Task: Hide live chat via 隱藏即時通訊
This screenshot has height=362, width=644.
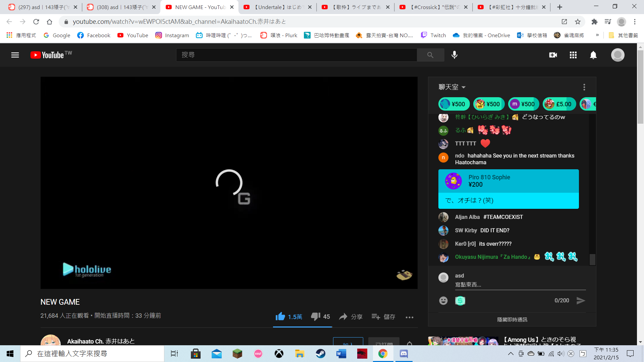Action: click(x=512, y=320)
